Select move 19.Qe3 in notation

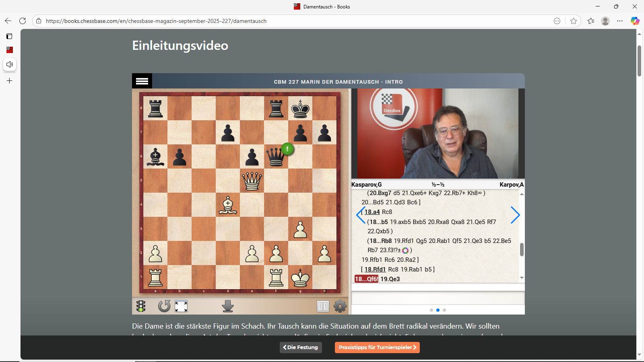(x=390, y=279)
